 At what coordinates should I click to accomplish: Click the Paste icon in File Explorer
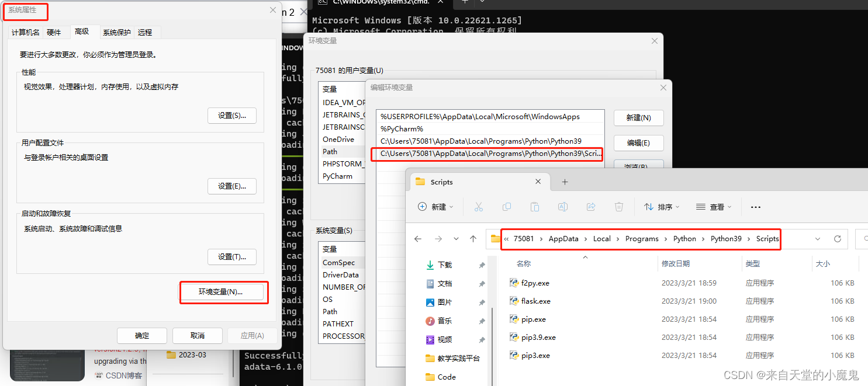coord(535,206)
